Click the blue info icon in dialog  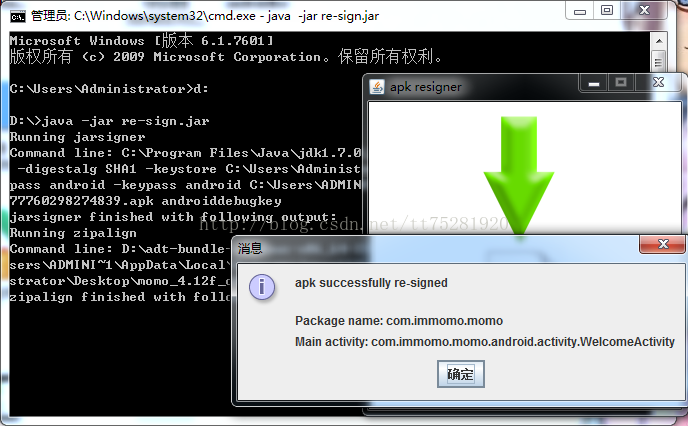pyautogui.click(x=262, y=287)
